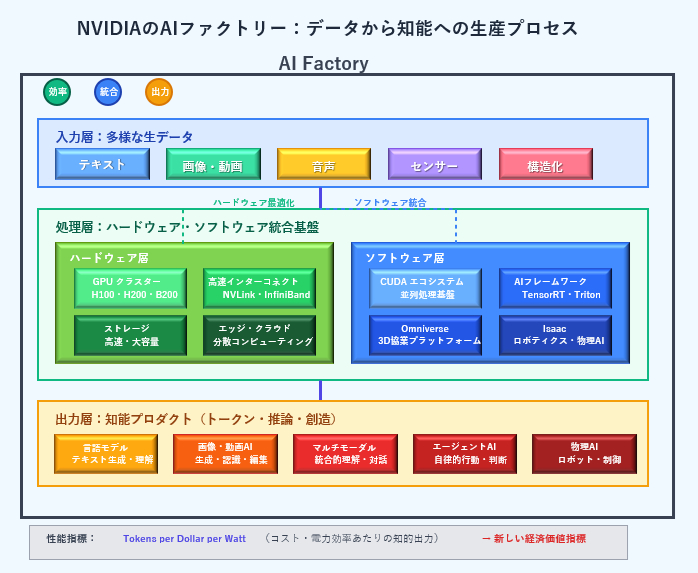Click the Isaac ロボティクス・物理AI block
698x573 pixels.
pyautogui.click(x=556, y=335)
